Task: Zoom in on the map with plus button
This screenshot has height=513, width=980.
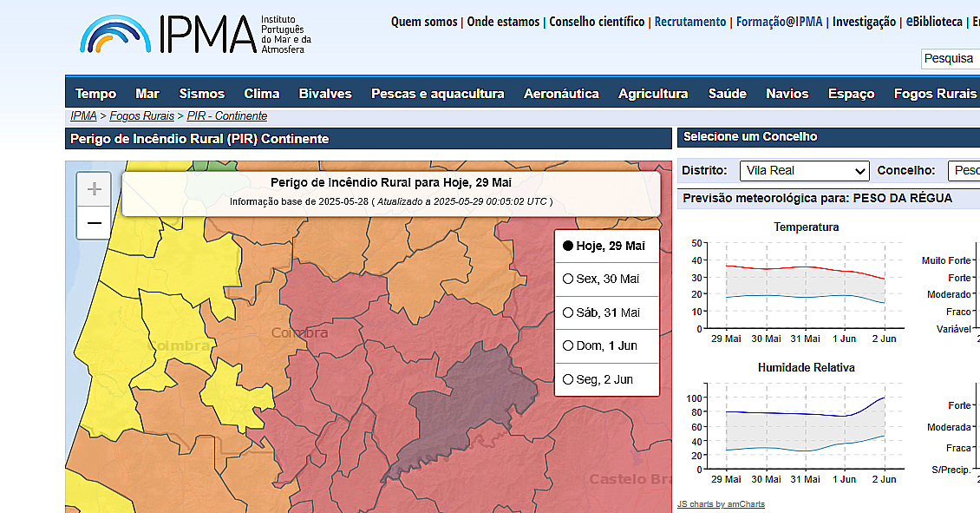Action: pos(94,189)
